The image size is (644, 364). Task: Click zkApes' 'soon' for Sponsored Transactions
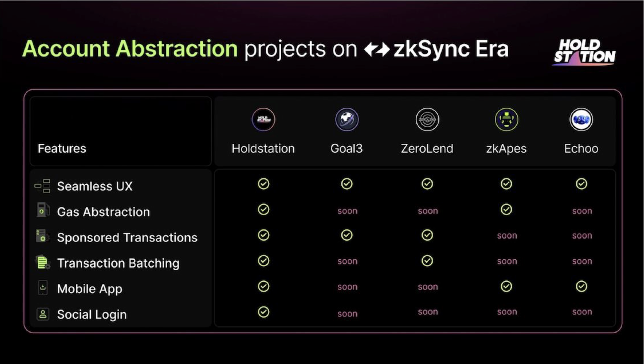coord(507,236)
